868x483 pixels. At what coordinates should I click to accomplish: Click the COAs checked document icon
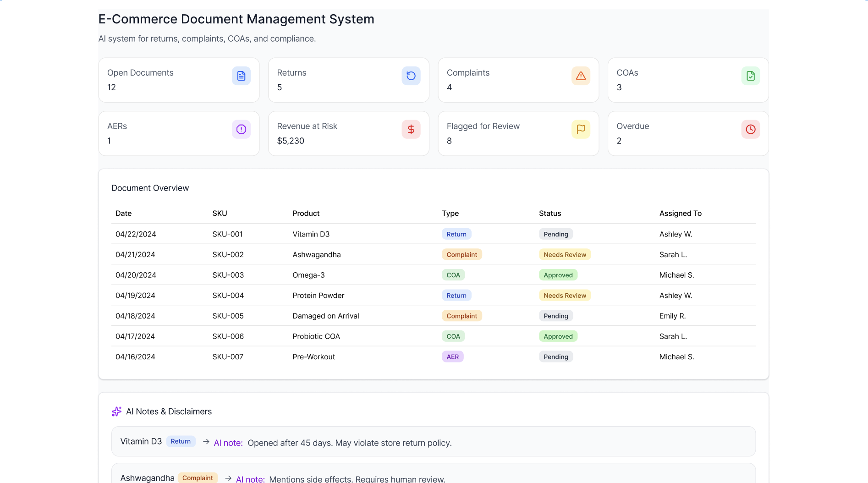(x=750, y=76)
